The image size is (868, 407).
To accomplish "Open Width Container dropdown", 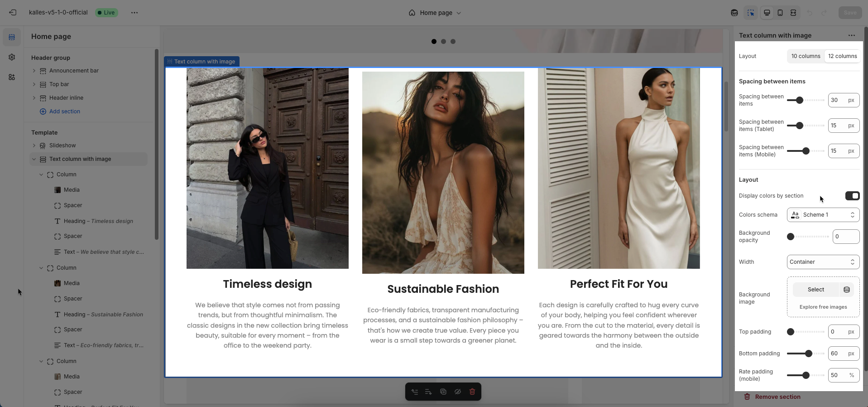I will point(823,262).
